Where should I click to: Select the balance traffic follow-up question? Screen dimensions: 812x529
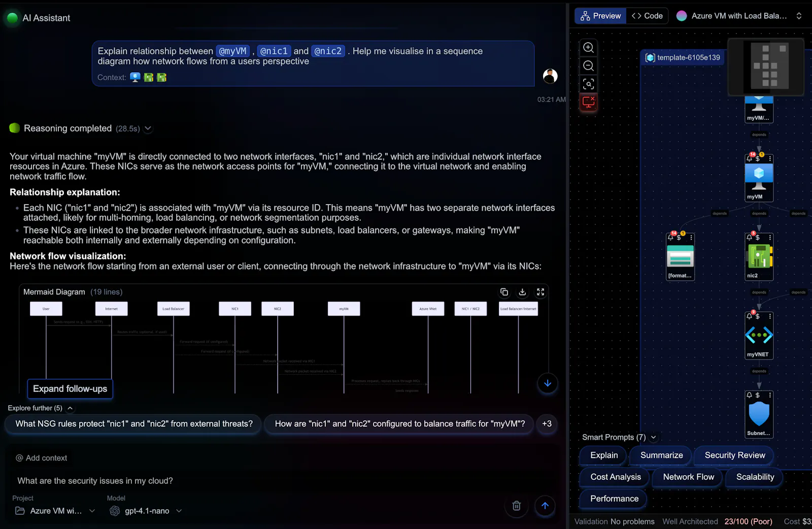coord(400,424)
